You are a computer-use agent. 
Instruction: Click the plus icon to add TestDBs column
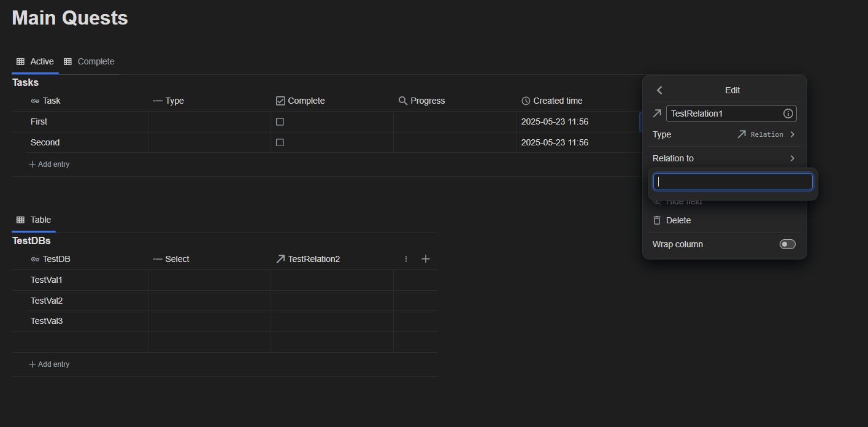tap(426, 259)
